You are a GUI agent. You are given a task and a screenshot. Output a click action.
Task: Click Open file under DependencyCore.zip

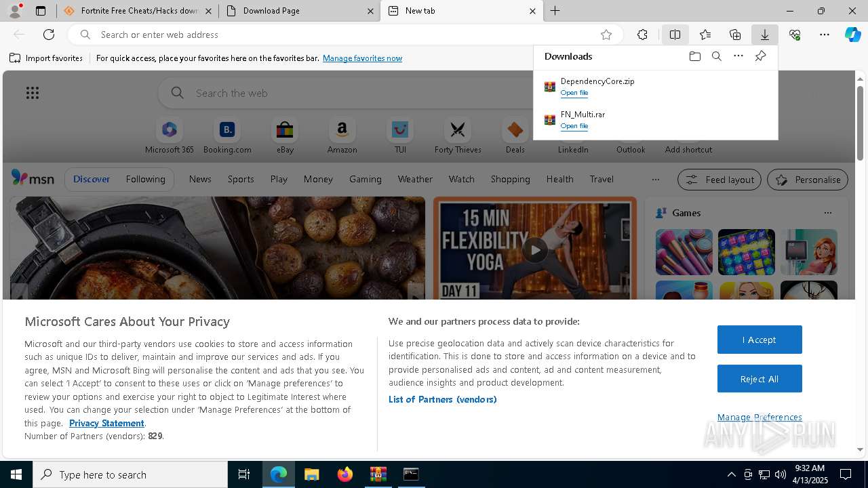[574, 93]
